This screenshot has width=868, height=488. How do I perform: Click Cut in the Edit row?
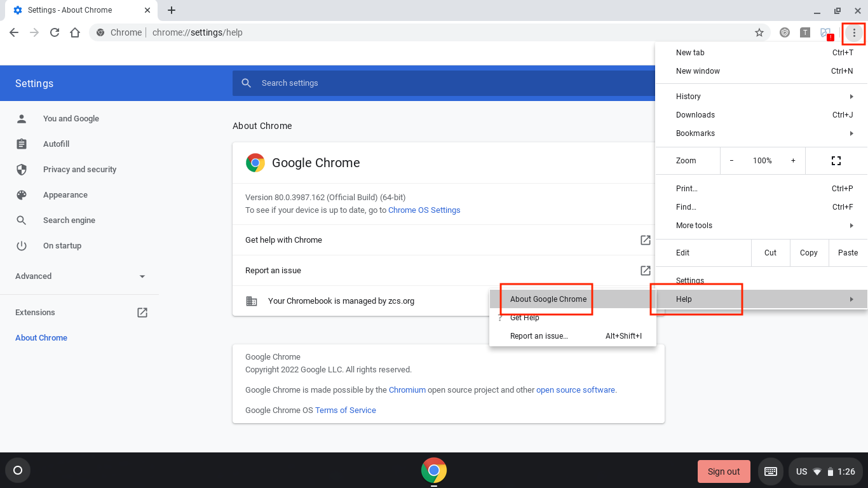[x=770, y=253]
